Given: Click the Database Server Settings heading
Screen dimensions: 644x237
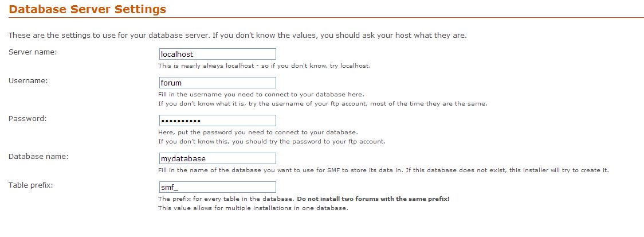Looking at the screenshot, I should click(88, 9).
